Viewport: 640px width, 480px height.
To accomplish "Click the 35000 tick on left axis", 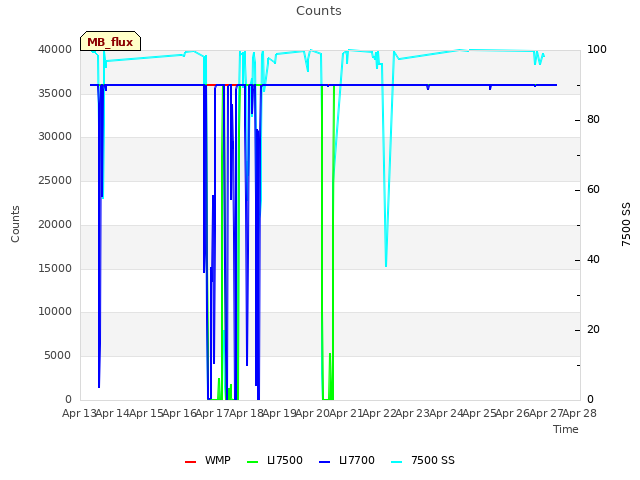I will coord(55,93).
